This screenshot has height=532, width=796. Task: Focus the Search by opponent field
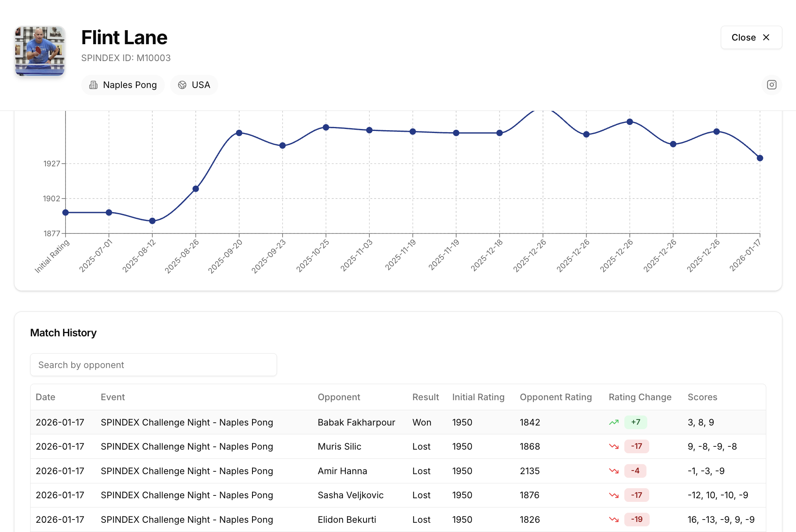coord(153,365)
